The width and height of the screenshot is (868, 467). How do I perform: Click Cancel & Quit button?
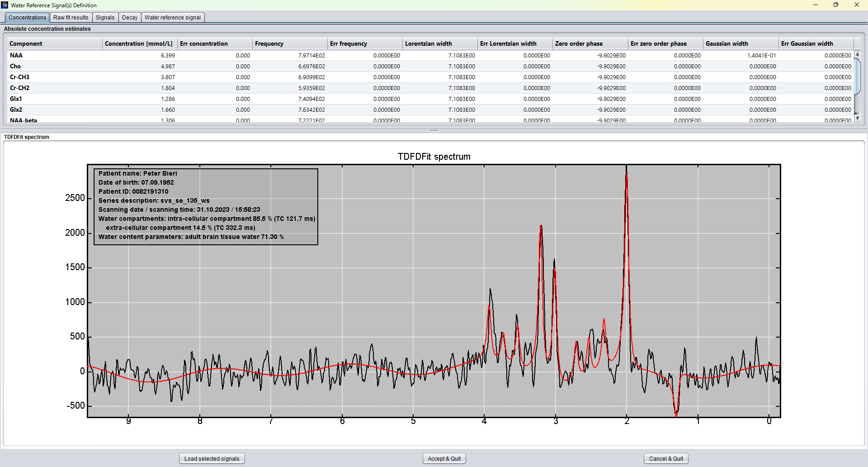[x=666, y=458]
